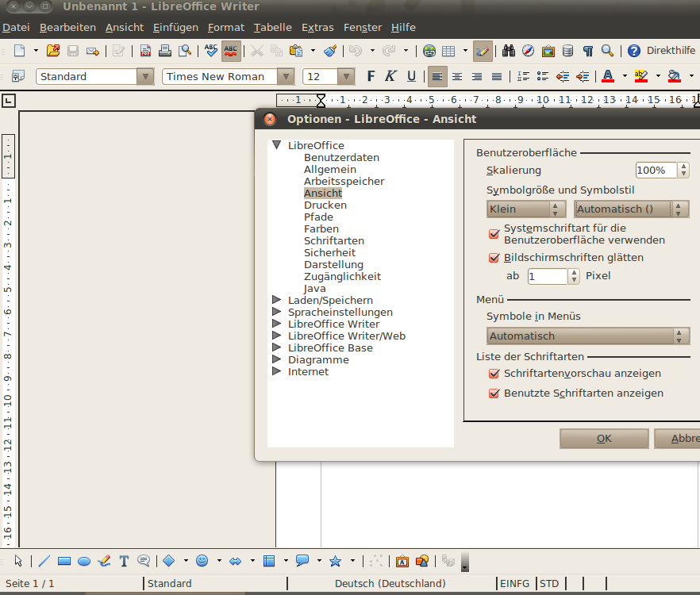Apply underline with the U icon
The width and height of the screenshot is (700, 595).
tap(411, 76)
